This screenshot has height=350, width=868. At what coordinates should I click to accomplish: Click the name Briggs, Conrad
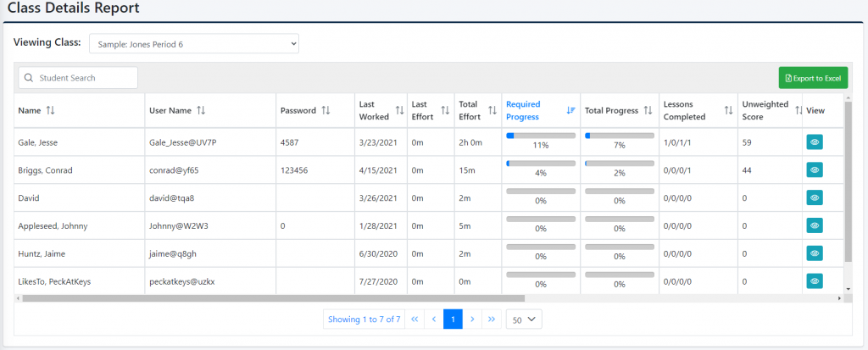tap(45, 170)
